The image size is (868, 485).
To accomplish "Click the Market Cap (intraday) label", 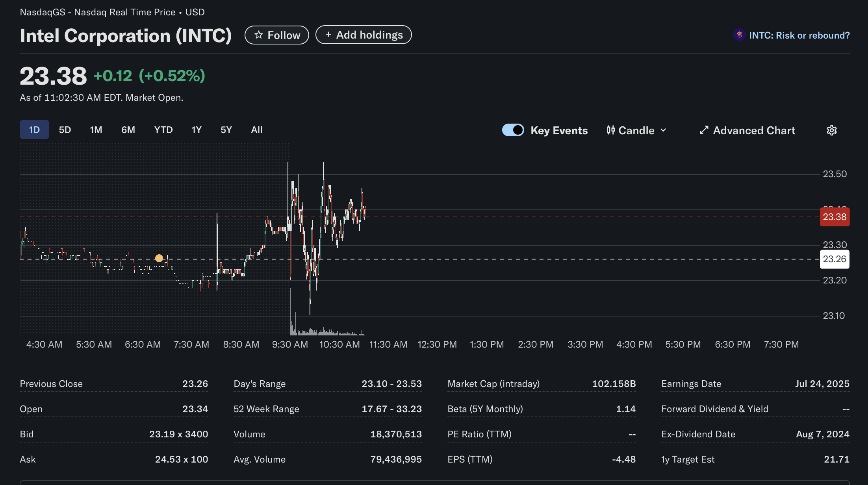I will pos(493,384).
